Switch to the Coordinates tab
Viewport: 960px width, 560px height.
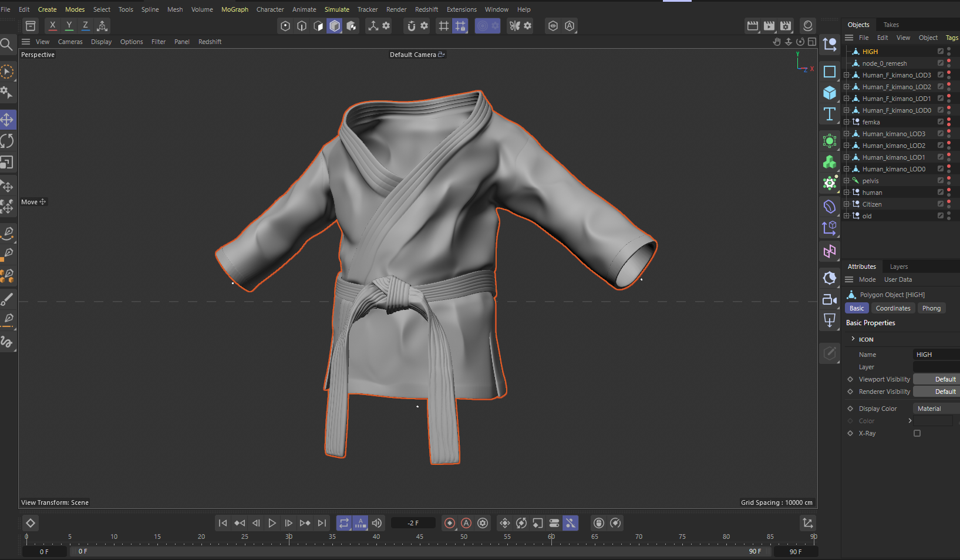point(892,308)
